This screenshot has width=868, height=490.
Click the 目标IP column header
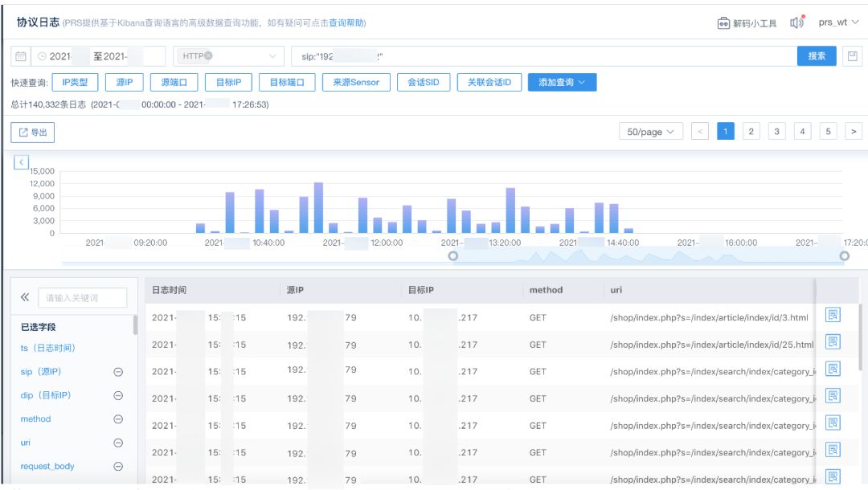[x=420, y=290]
